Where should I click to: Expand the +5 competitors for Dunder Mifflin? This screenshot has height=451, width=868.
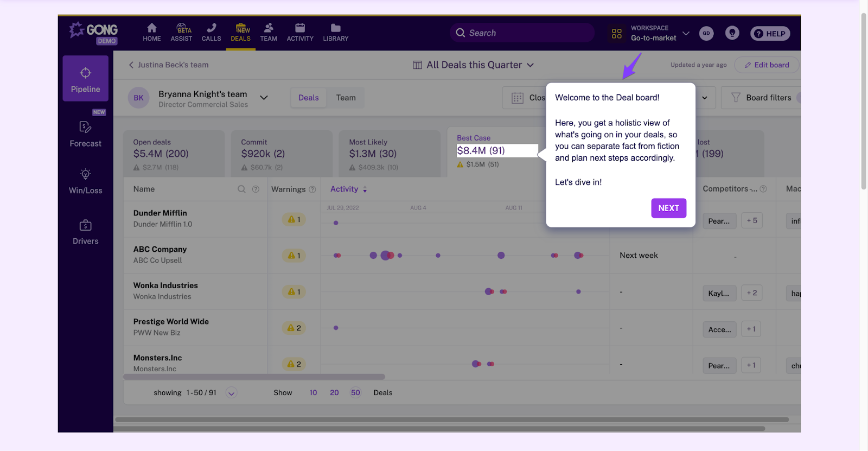tap(752, 220)
